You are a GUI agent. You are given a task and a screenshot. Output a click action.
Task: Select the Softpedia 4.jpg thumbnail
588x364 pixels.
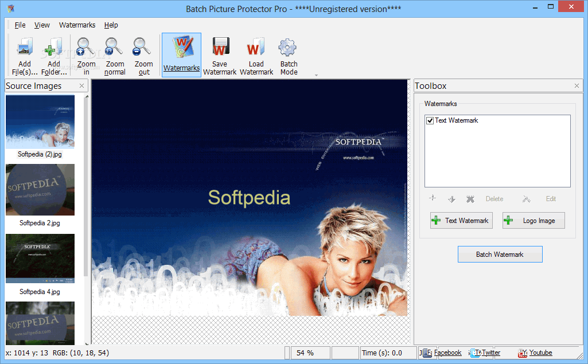pyautogui.click(x=40, y=259)
